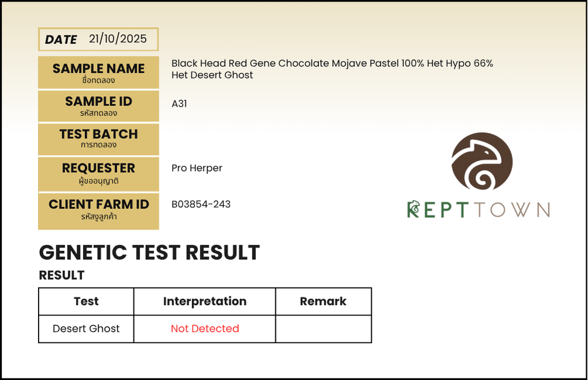Select the TEST BATCH label

98,138
